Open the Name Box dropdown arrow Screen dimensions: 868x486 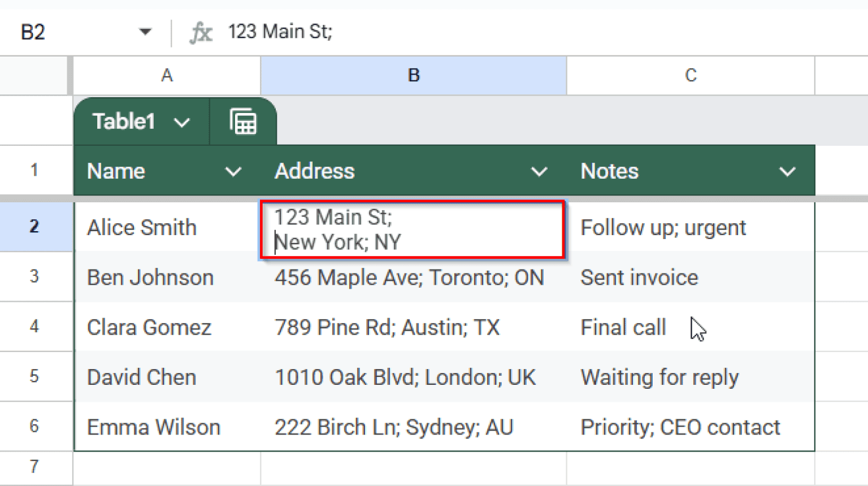click(146, 32)
